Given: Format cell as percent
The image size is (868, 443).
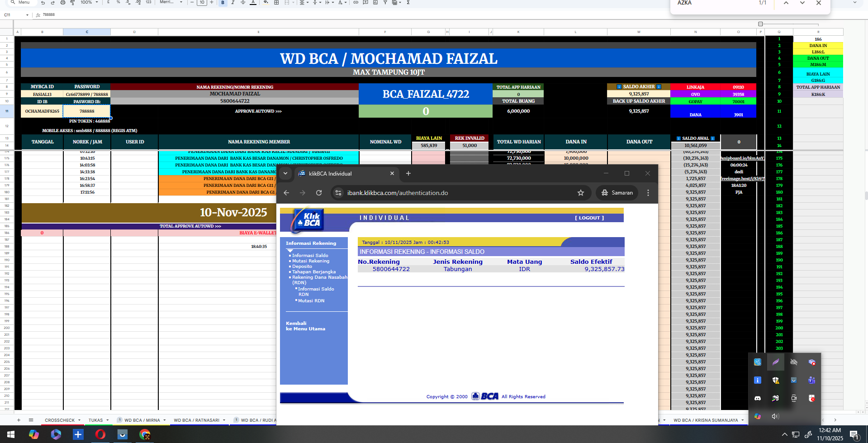Looking at the screenshot, I should coord(118,3).
